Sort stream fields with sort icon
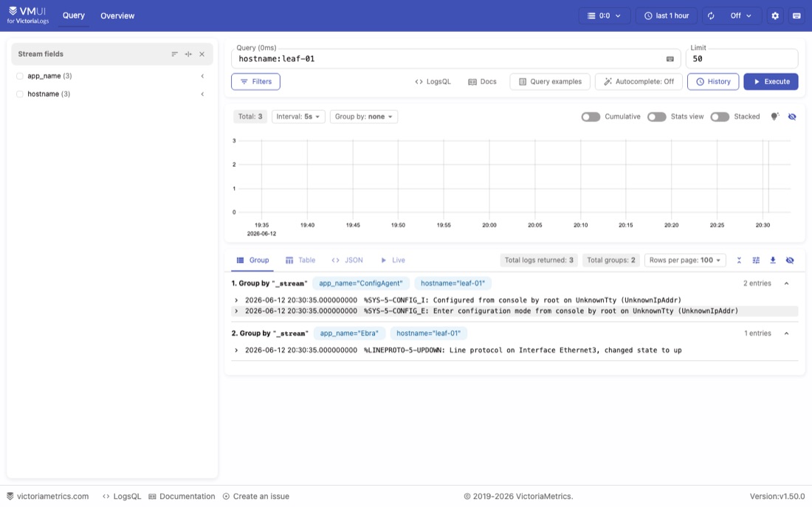 pyautogui.click(x=174, y=54)
